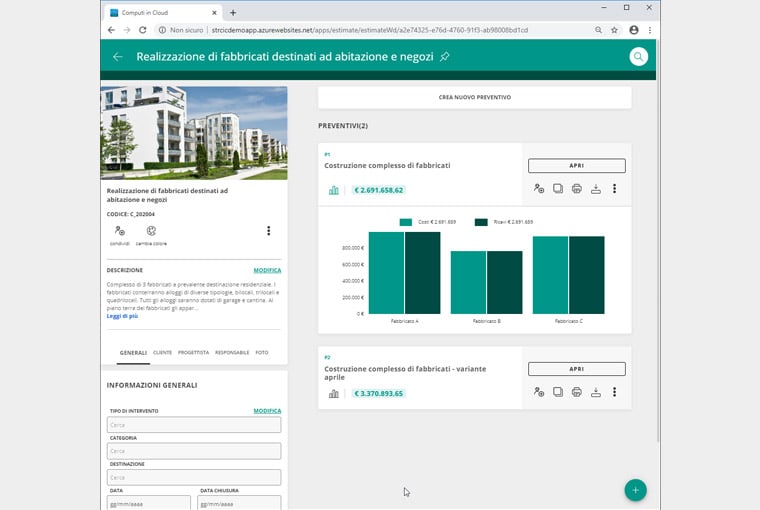Open the more options menu for estimate #1
The image size is (760, 510).
click(615, 189)
